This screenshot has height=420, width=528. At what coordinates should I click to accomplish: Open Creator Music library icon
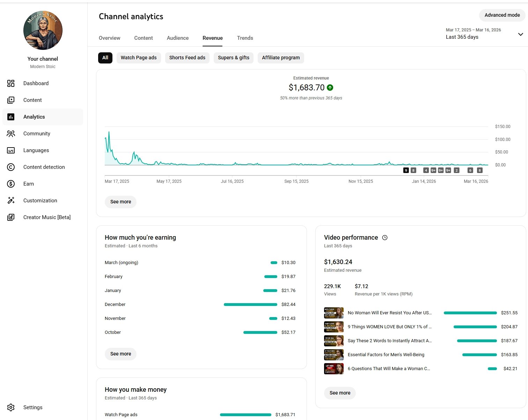(11, 217)
